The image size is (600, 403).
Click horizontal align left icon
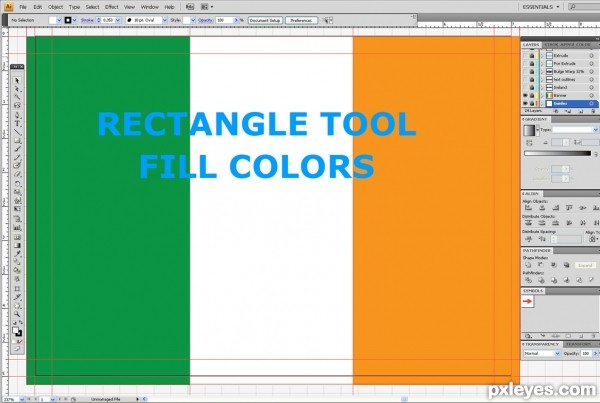[x=528, y=208]
